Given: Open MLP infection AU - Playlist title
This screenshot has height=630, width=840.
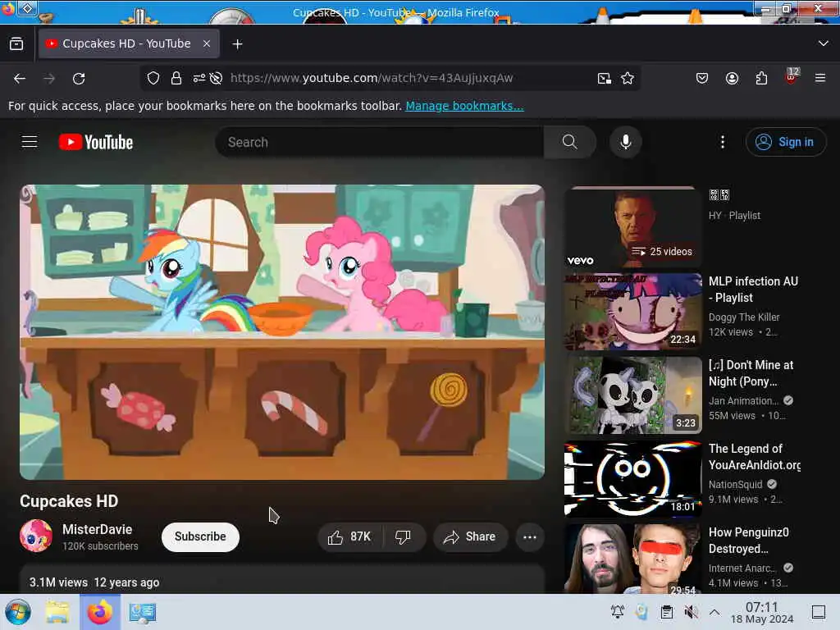Looking at the screenshot, I should pos(753,290).
